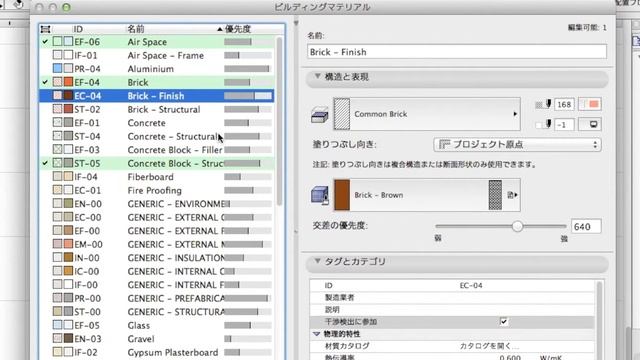Select the ST-00 GENERIC - STRUCTURAL row
This screenshot has height=360, width=640.
(x=157, y=312)
